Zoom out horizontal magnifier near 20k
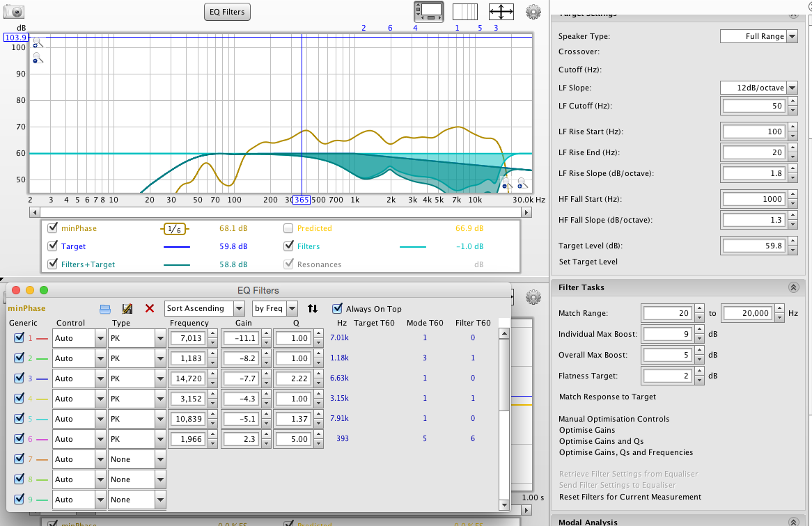The image size is (812, 526). tap(506, 184)
